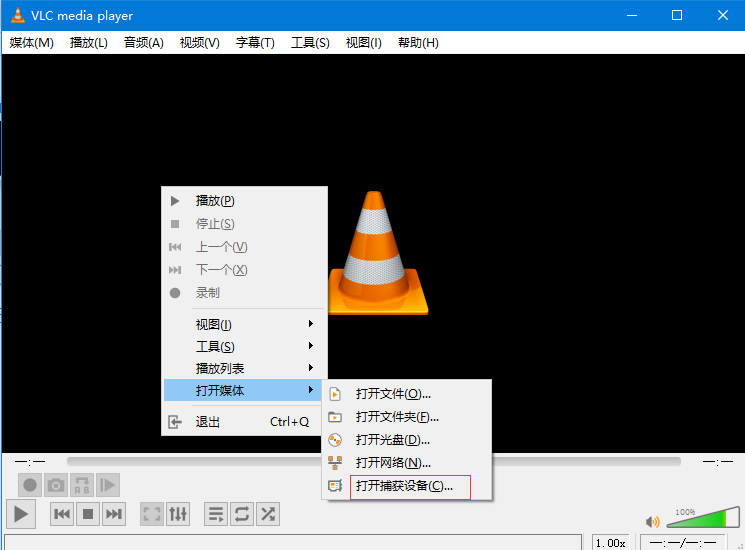The height and width of the screenshot is (550, 745).
Task: Choose 打开文件夹(F)... in submenu
Action: pos(407,417)
